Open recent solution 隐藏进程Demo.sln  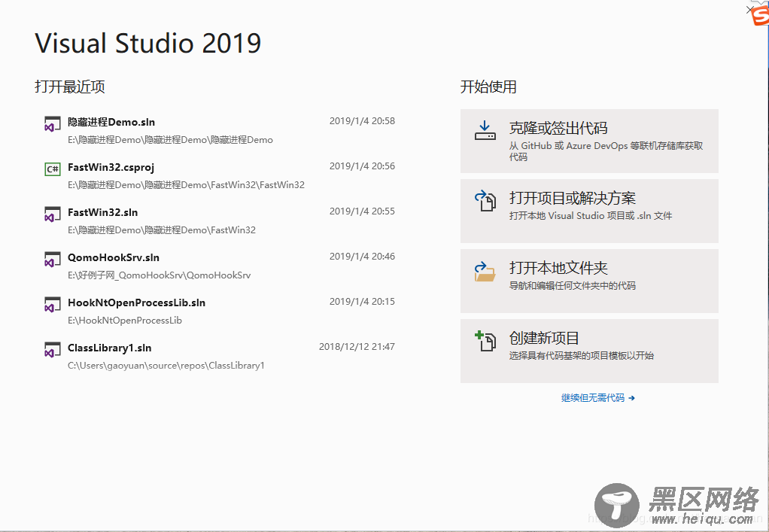click(x=220, y=130)
